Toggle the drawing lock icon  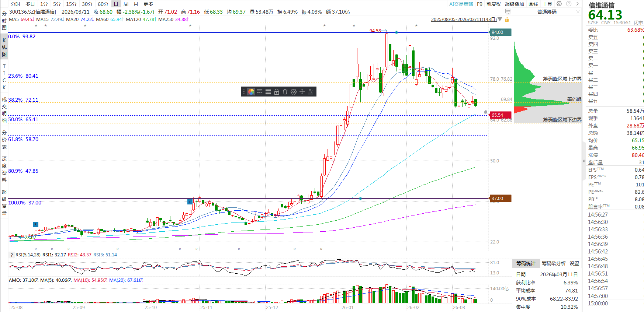coord(277,92)
